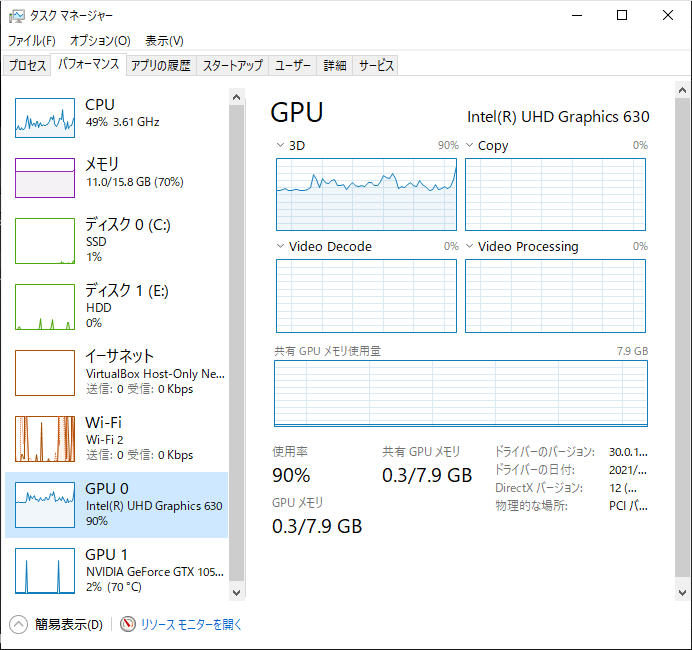This screenshot has width=692, height=650.
Task: Open the ファイル(F) menu
Action: coord(32,41)
